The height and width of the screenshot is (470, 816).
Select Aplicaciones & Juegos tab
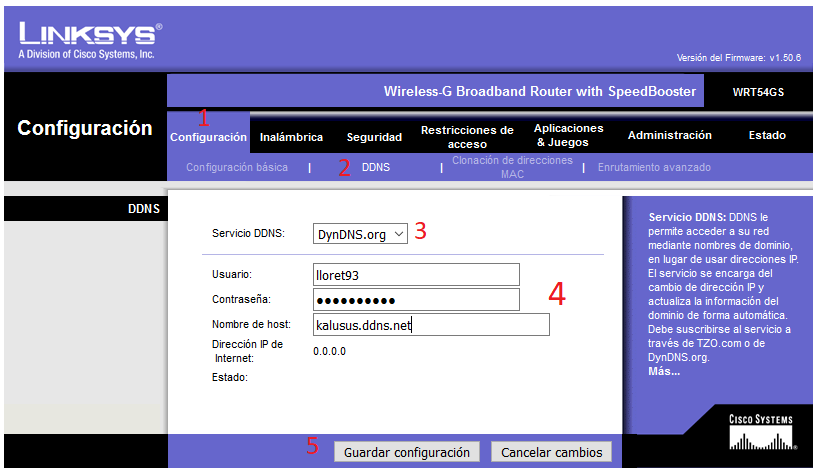point(568,135)
